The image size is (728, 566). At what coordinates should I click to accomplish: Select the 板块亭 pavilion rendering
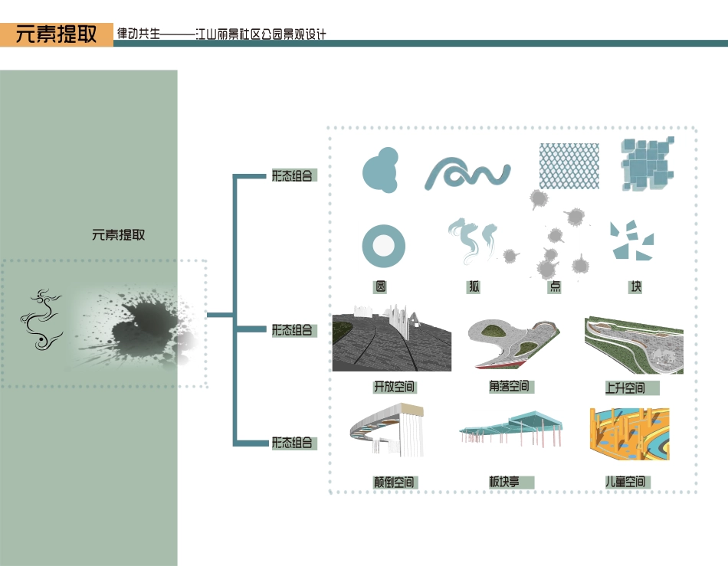coord(512,430)
